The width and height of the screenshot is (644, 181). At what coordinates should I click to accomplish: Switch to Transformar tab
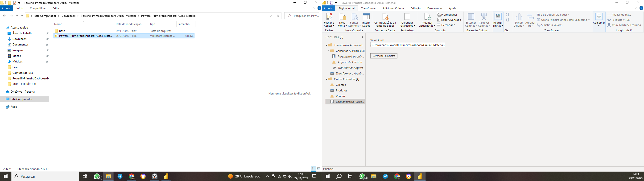click(368, 8)
